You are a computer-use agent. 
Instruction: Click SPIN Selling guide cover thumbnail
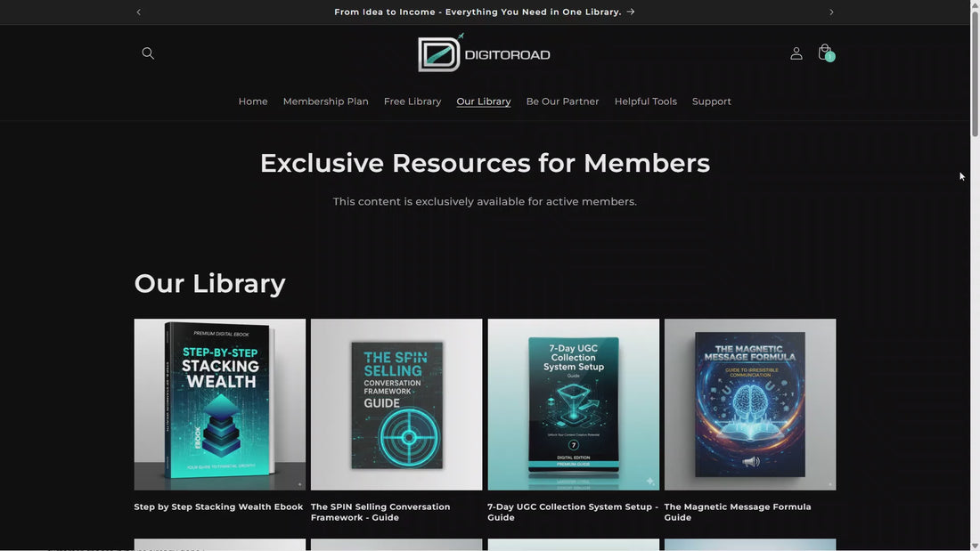(x=396, y=404)
